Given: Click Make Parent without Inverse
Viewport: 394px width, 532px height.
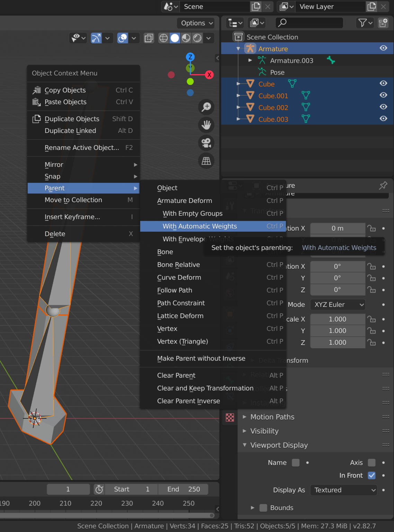Looking at the screenshot, I should (x=201, y=358).
